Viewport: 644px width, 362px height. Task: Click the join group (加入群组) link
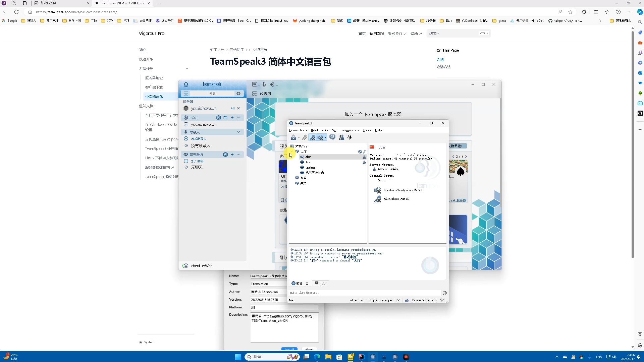(x=197, y=161)
